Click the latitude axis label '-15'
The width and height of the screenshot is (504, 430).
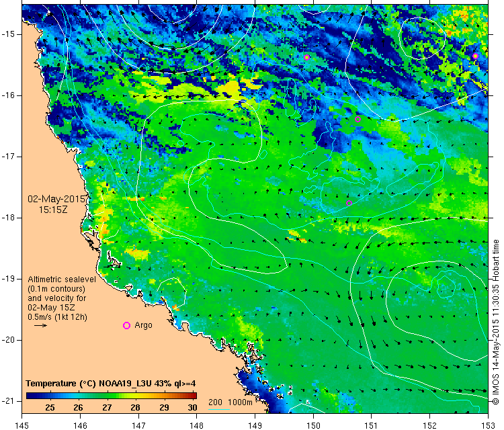pos(8,34)
